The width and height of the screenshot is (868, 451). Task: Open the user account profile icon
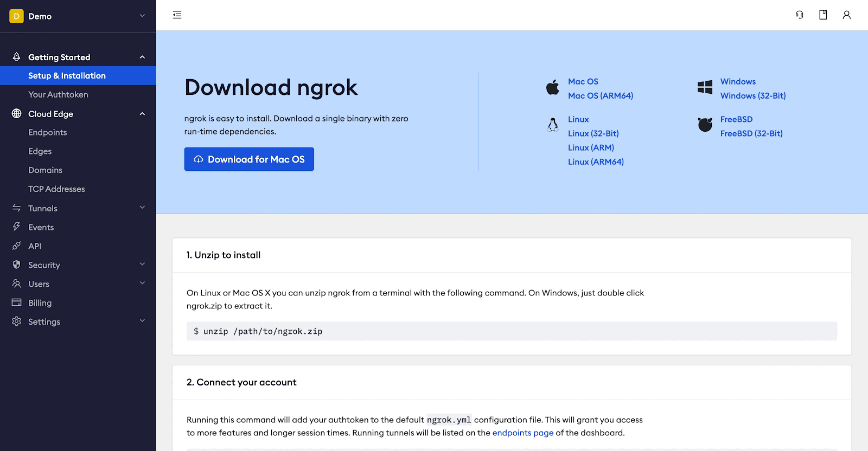[x=846, y=15]
